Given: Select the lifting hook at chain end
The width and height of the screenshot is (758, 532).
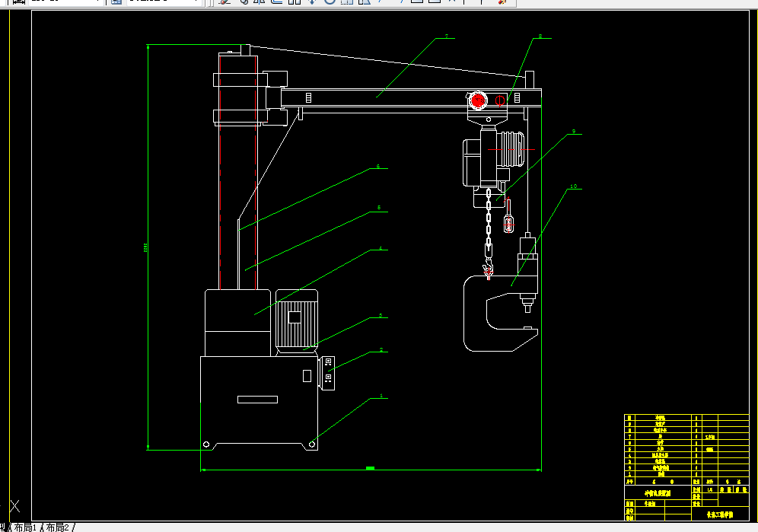Looking at the screenshot, I should pyautogui.click(x=489, y=269).
